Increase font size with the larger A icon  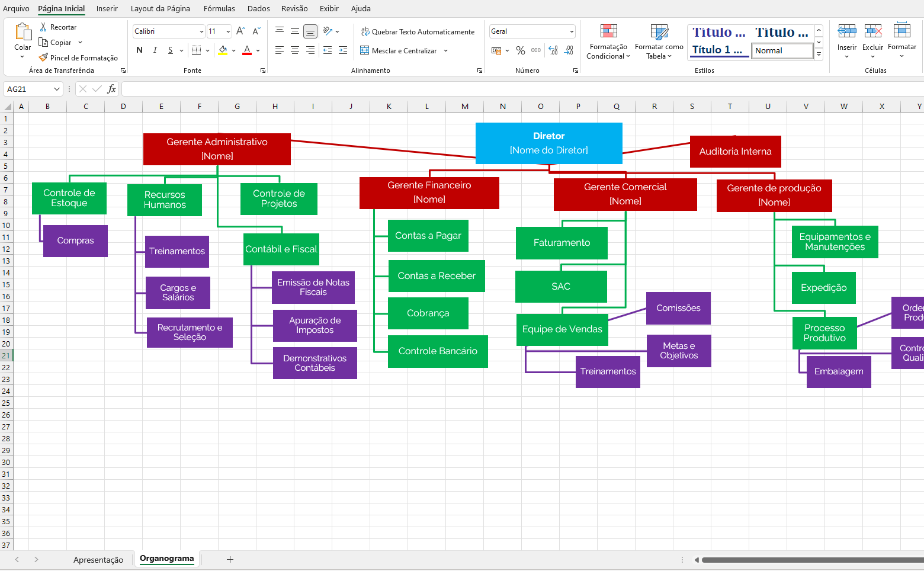[240, 31]
